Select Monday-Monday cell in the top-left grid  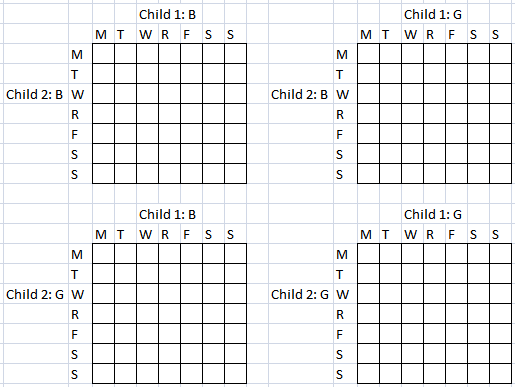coord(103,54)
